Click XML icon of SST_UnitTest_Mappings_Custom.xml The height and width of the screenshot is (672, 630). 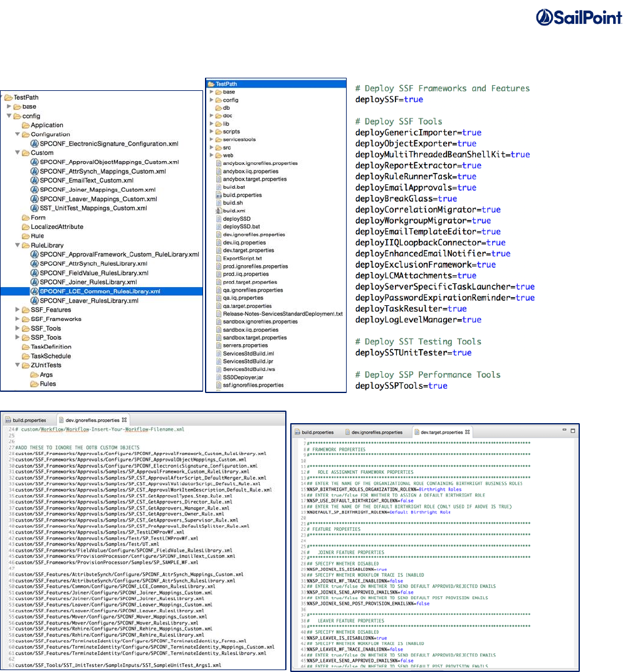point(34,208)
